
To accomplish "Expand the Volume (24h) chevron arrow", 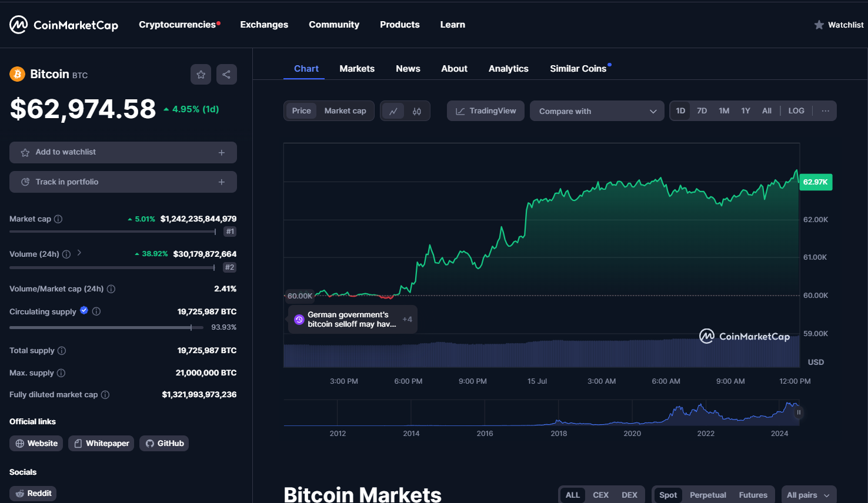I will [79, 253].
